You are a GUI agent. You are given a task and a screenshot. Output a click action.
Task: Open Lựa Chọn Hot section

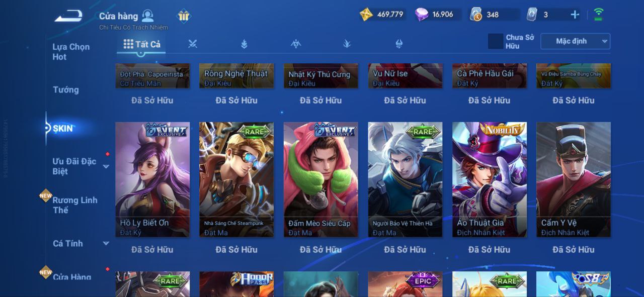(71, 52)
